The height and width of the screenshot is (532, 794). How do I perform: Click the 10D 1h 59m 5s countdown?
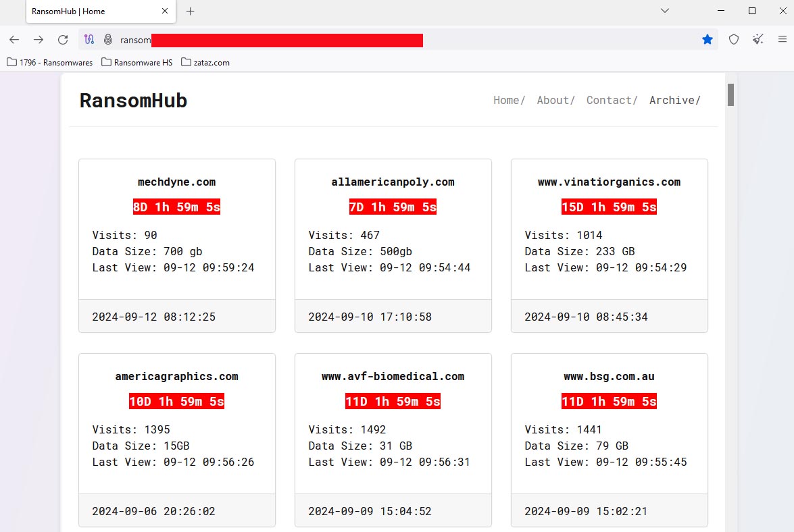point(177,401)
